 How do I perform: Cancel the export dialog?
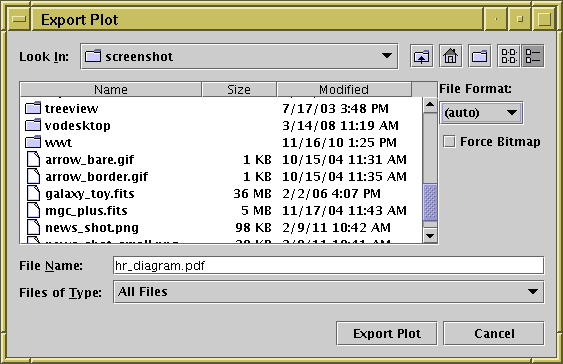[494, 333]
